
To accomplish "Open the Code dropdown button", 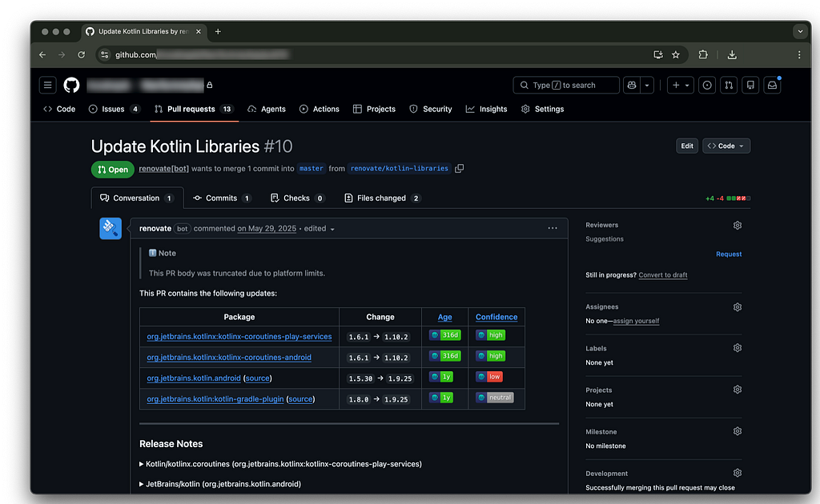I will click(x=726, y=146).
